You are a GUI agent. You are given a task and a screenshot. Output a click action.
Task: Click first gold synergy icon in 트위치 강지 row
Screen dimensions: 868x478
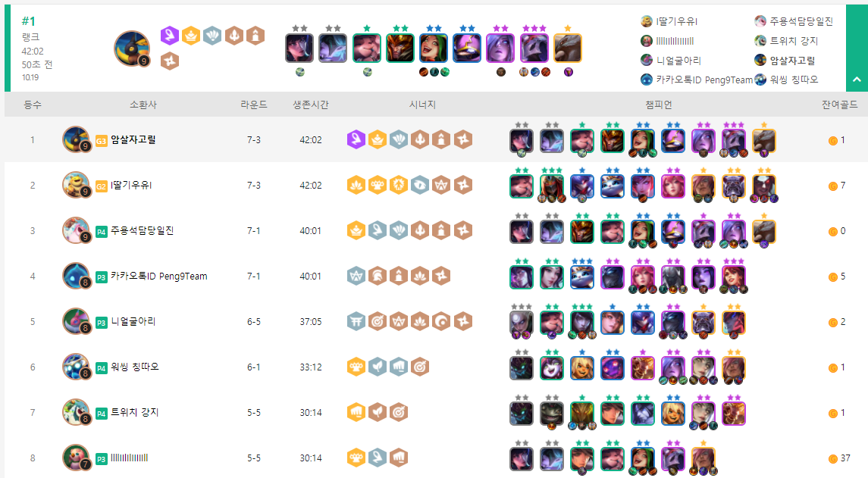(356, 412)
